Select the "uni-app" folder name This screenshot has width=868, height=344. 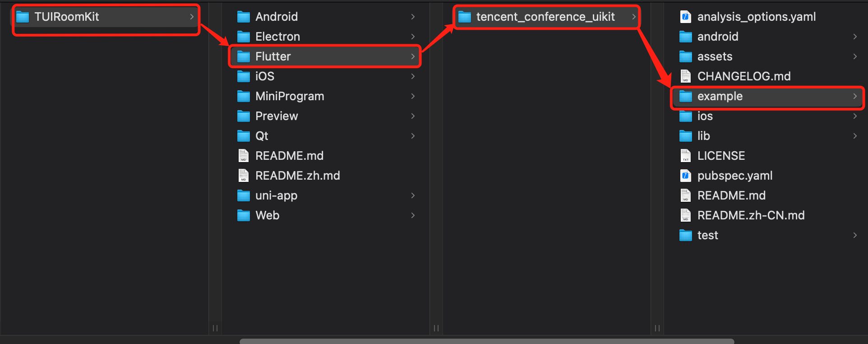point(277,195)
